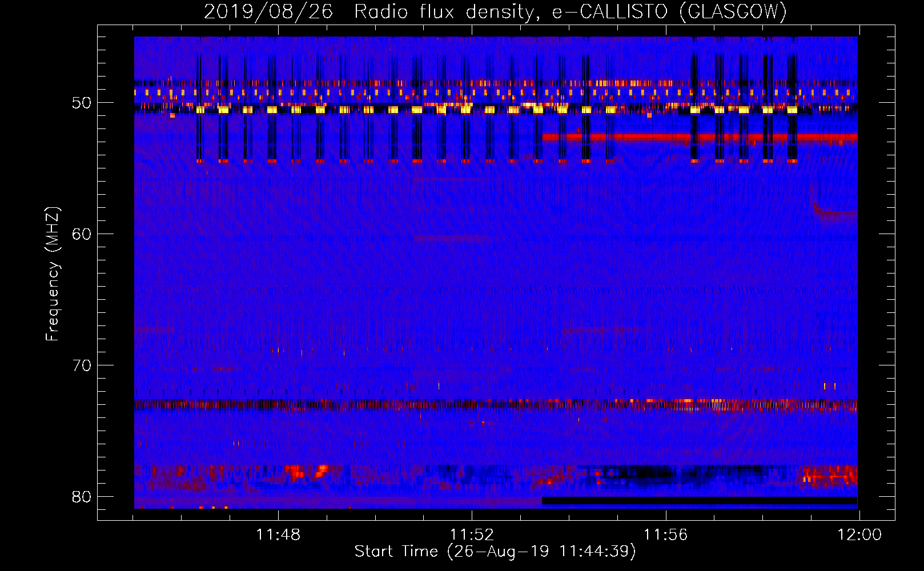Viewport: 924px width, 571px height.
Task: Click the "Frequency (MHZ)" axis label
Action: coord(53,274)
